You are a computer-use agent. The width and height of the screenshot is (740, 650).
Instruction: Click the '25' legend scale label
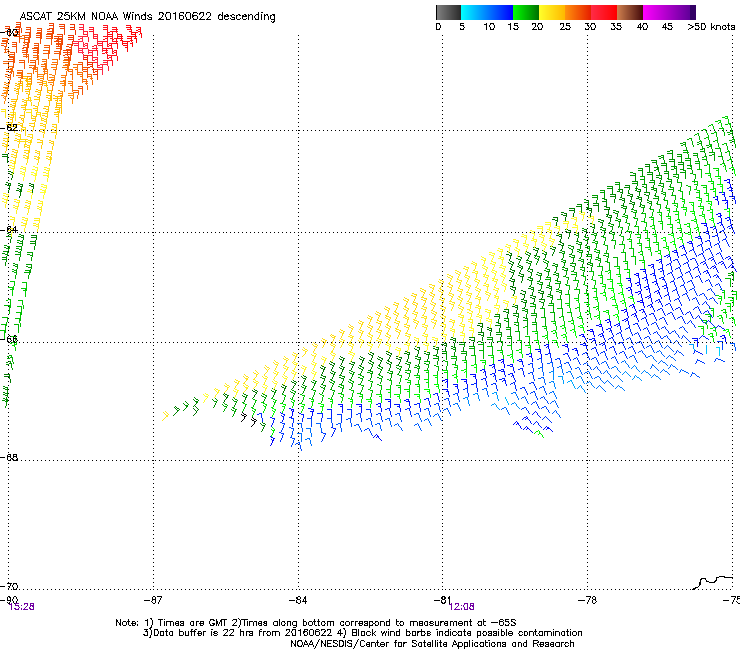tap(565, 27)
